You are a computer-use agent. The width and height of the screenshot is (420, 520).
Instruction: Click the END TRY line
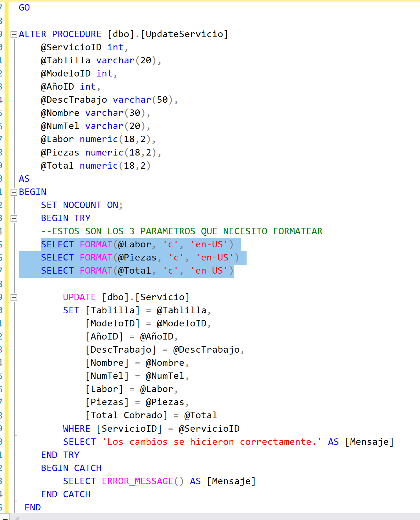point(60,455)
